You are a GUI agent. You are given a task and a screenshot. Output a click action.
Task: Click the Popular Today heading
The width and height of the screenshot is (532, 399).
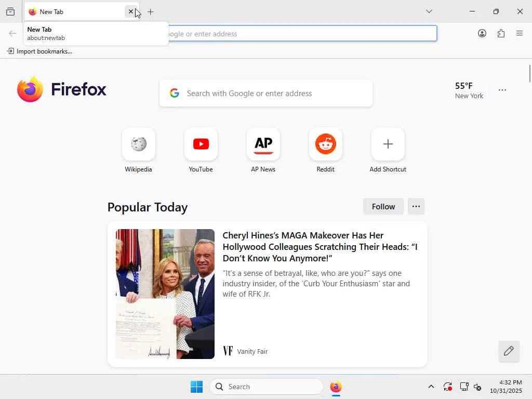pyautogui.click(x=148, y=207)
